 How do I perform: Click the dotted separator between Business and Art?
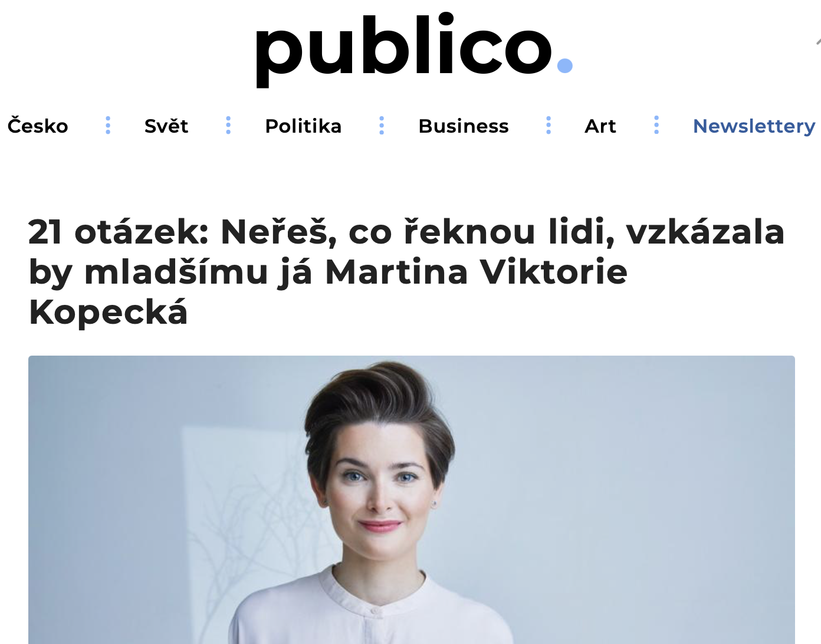pyautogui.click(x=549, y=125)
